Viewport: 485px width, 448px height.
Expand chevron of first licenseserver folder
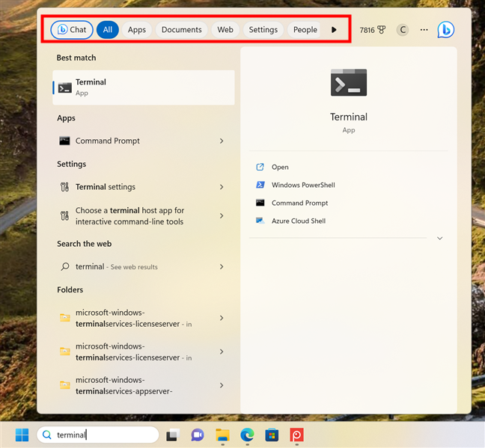coord(222,318)
